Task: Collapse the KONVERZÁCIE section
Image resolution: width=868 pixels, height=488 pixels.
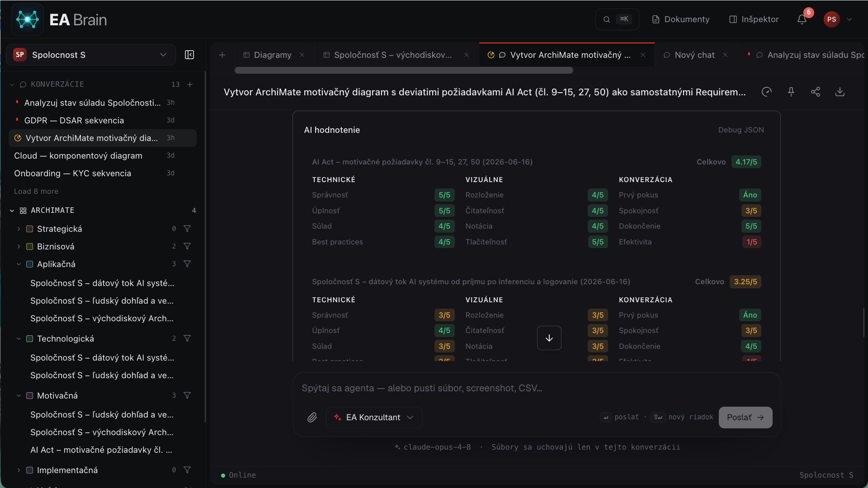Action: tap(12, 84)
